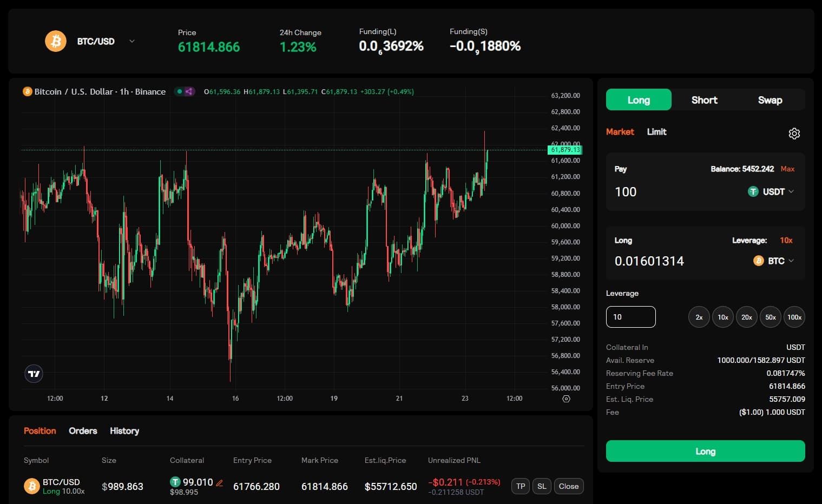Close the BTC/USD position

pyautogui.click(x=568, y=486)
